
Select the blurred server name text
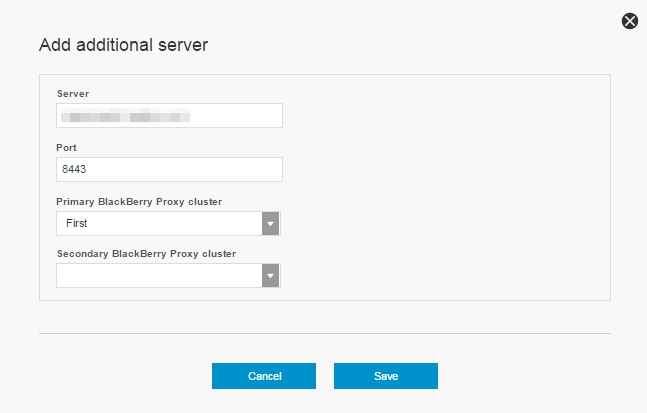pyautogui.click(x=125, y=117)
